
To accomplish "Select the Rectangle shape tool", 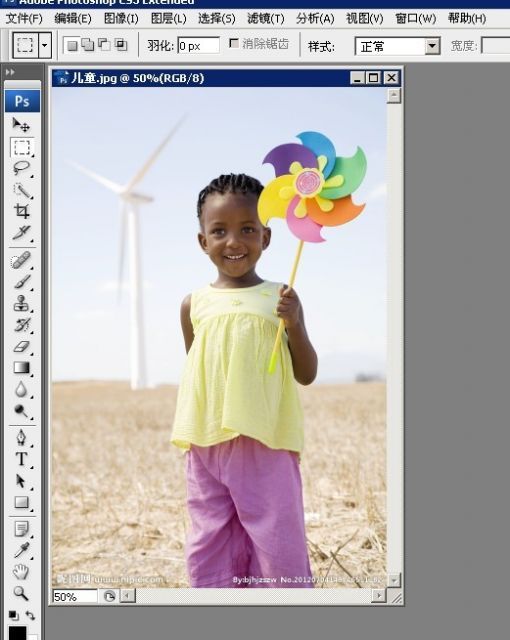I will [21, 502].
